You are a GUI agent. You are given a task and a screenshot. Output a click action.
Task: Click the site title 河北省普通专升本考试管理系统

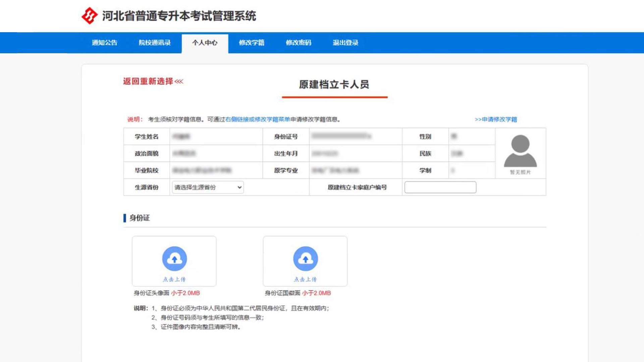(x=179, y=16)
